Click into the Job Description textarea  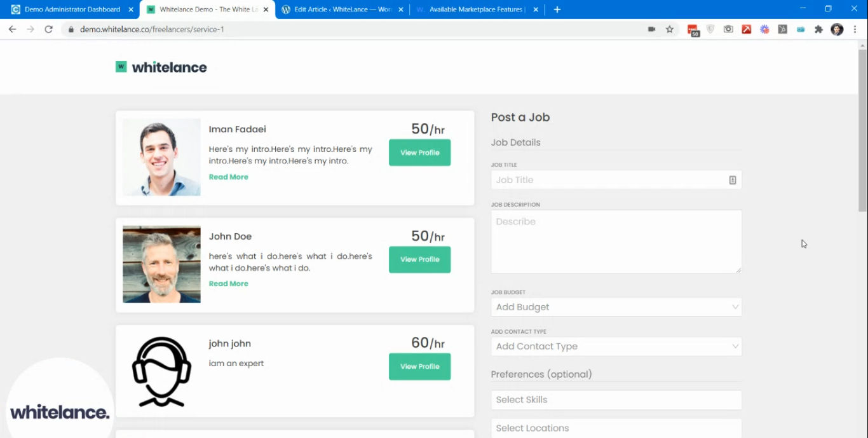click(x=616, y=242)
